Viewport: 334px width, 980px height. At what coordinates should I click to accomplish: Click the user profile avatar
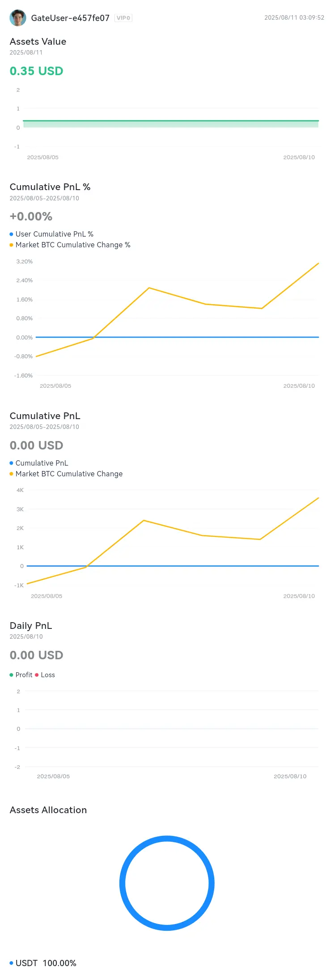pos(18,18)
